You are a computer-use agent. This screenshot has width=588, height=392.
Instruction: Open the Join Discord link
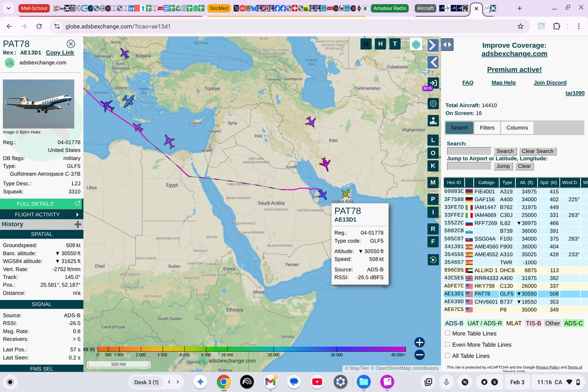coord(550,83)
